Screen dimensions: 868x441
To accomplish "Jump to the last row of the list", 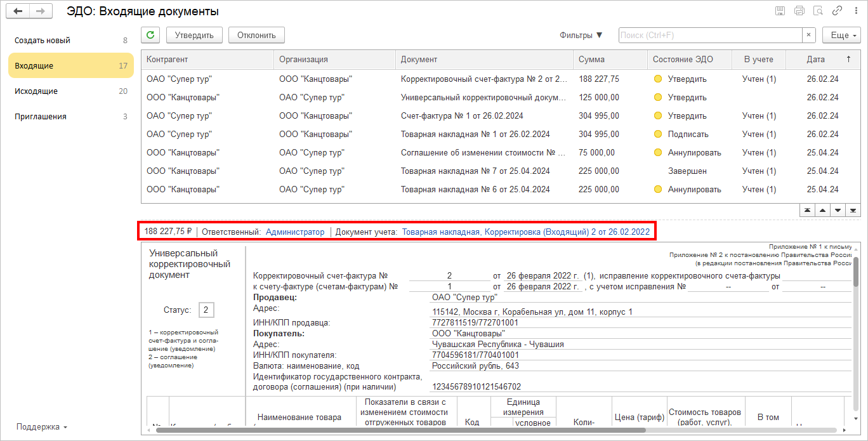I will [853, 210].
